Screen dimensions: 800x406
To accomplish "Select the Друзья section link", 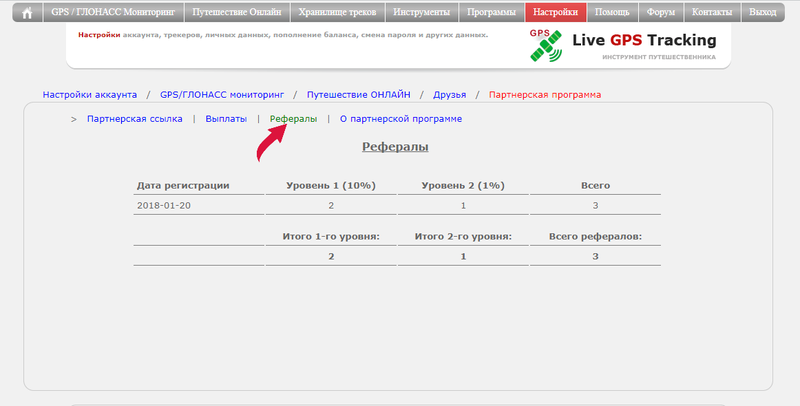I will (x=450, y=95).
